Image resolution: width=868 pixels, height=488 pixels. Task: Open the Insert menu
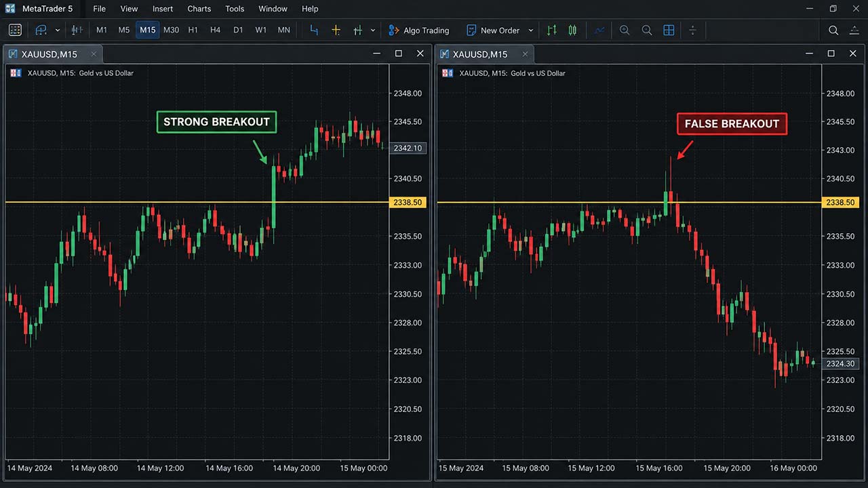pyautogui.click(x=163, y=9)
